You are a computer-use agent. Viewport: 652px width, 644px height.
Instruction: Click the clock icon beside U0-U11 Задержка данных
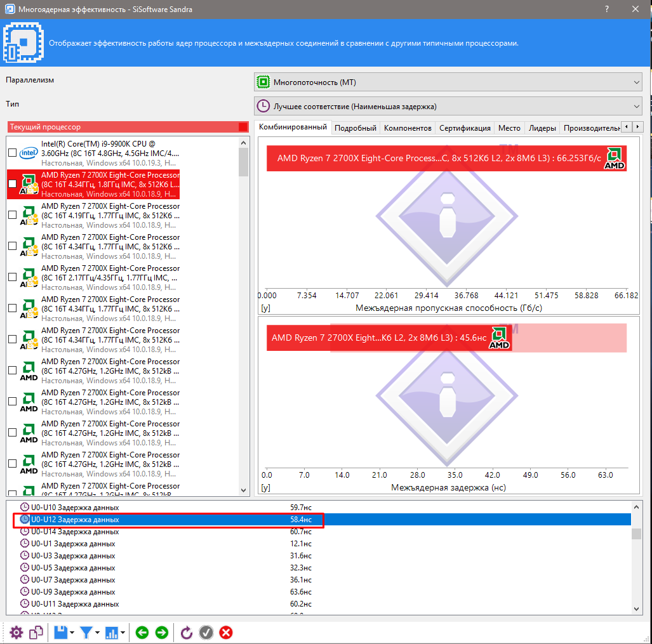[x=25, y=603]
